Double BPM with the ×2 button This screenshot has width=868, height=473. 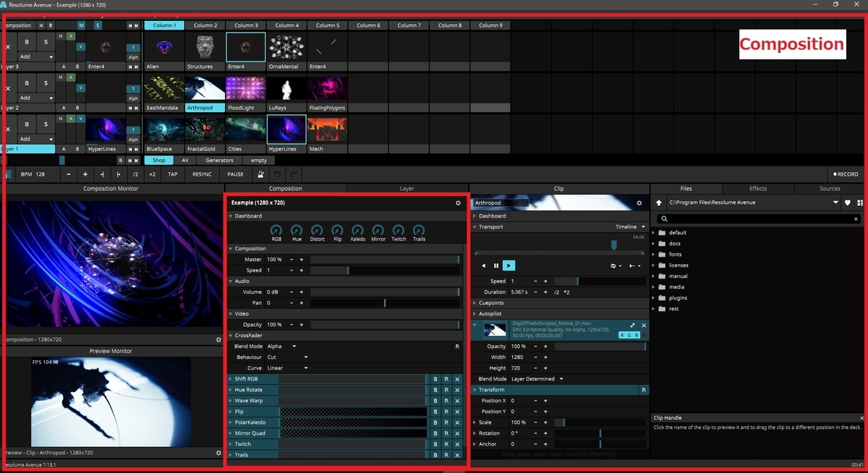coord(152,174)
